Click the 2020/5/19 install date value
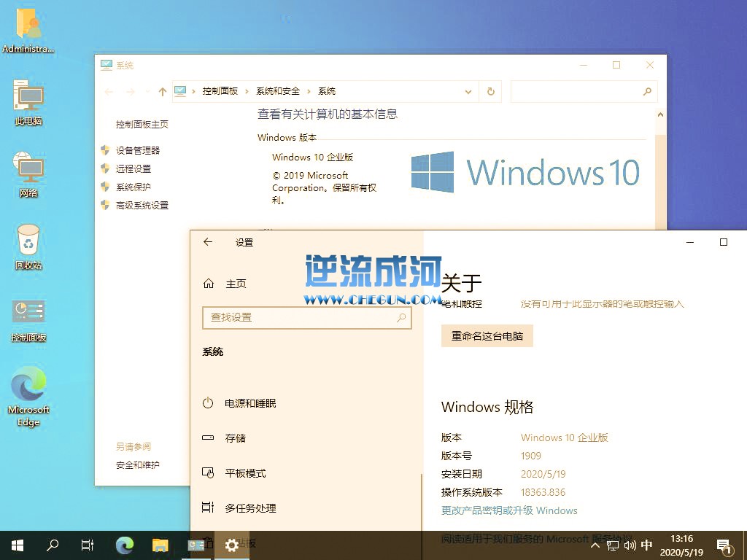747x560 pixels. pyautogui.click(x=543, y=474)
